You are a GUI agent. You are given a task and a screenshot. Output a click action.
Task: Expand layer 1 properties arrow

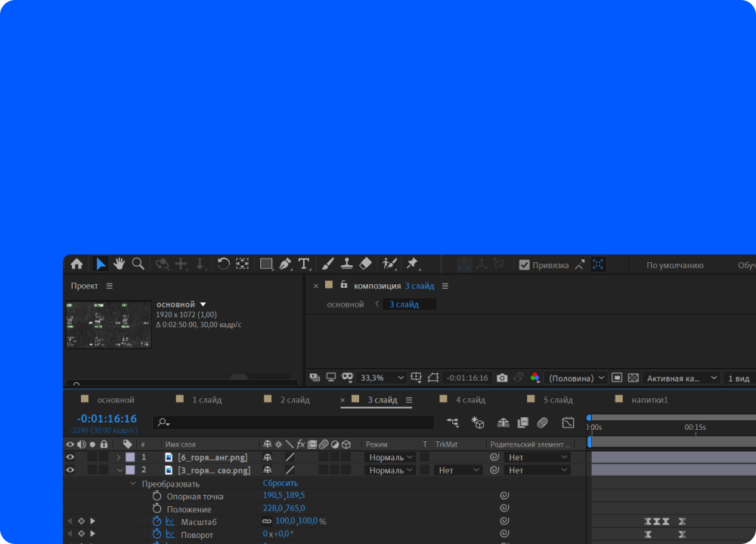pos(119,457)
